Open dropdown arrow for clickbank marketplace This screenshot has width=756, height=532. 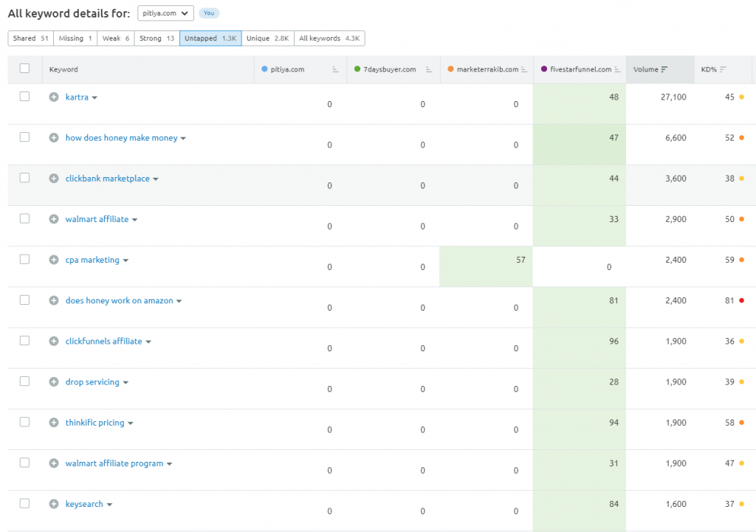[x=156, y=179]
